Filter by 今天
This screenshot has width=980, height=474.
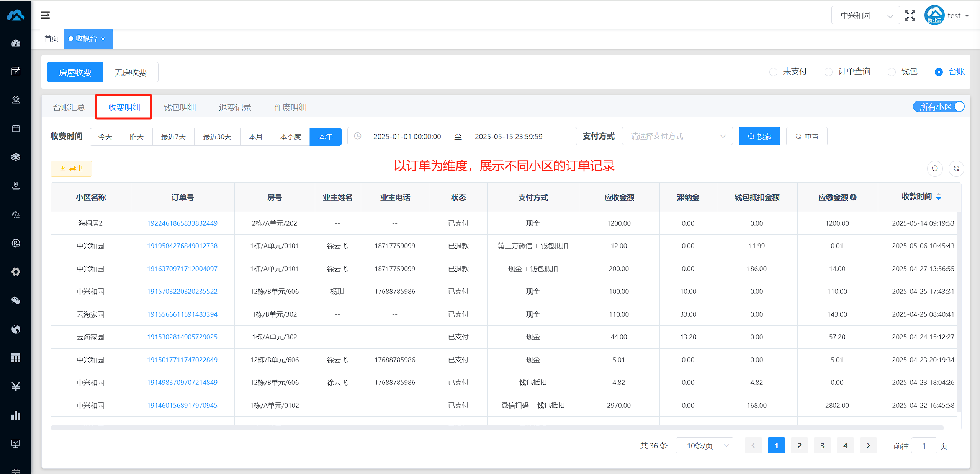point(105,137)
